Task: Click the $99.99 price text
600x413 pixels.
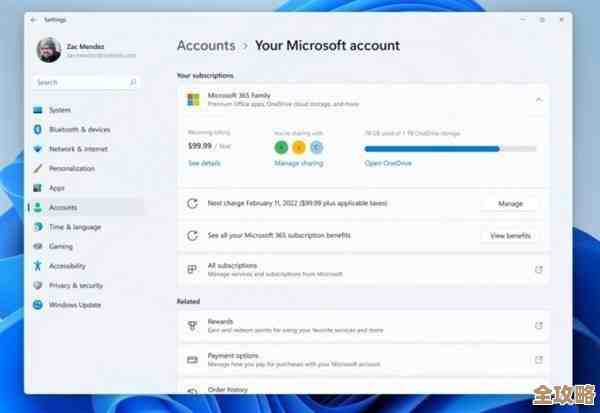Action: pyautogui.click(x=200, y=146)
